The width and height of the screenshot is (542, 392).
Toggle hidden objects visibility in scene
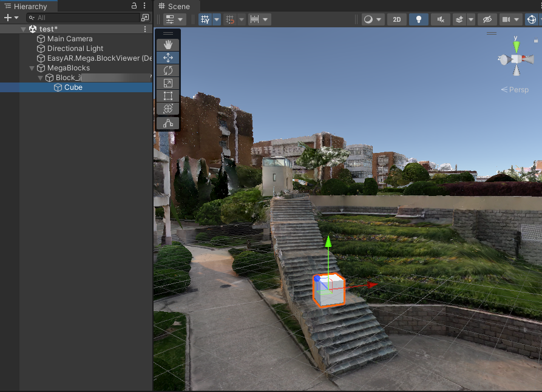486,19
